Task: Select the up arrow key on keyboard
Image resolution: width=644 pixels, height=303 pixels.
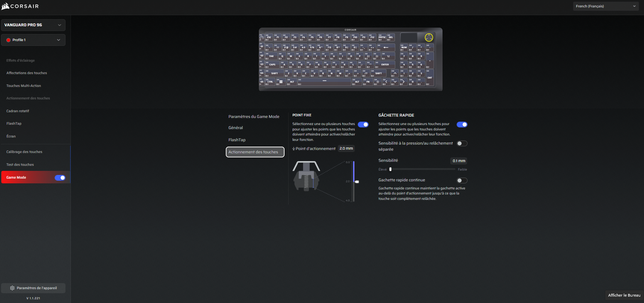Action: coord(395,73)
